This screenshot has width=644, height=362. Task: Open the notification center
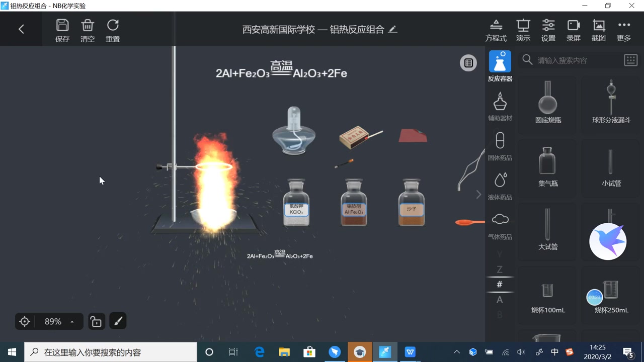[x=628, y=352]
